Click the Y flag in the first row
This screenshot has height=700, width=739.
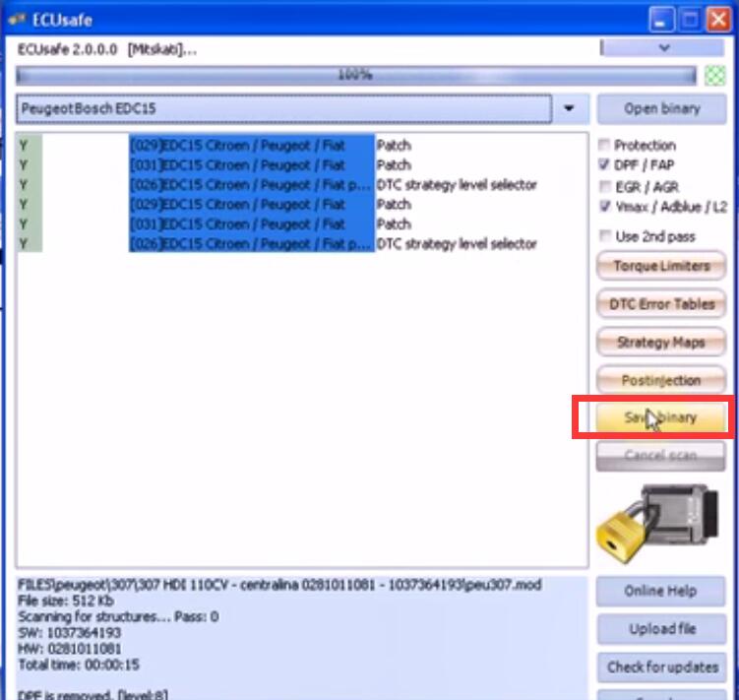click(x=24, y=145)
